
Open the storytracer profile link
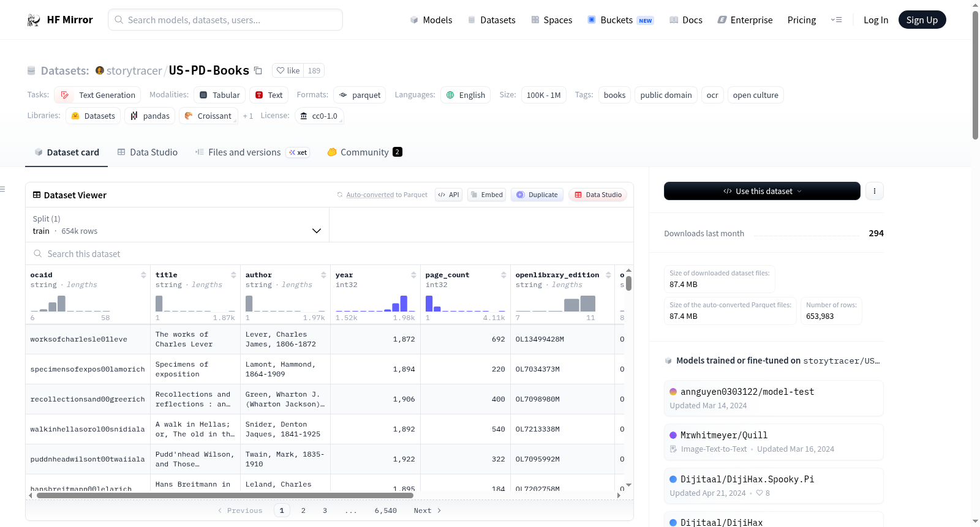tap(134, 70)
